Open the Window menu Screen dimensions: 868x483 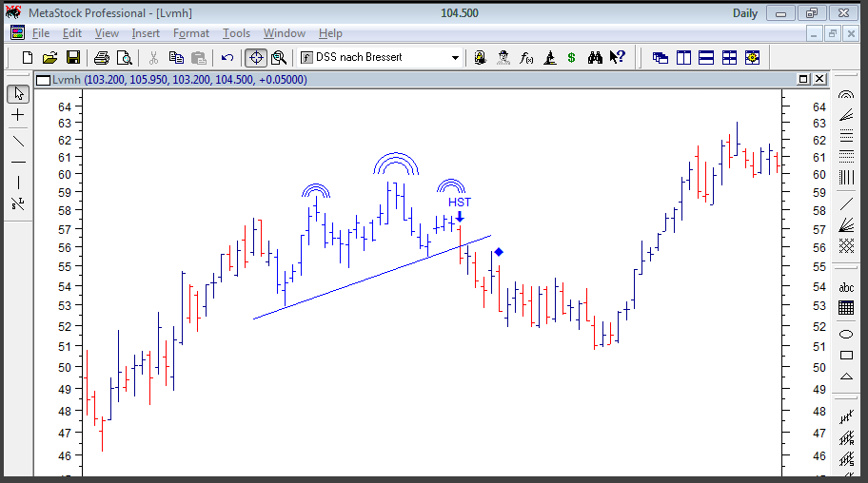coord(284,33)
